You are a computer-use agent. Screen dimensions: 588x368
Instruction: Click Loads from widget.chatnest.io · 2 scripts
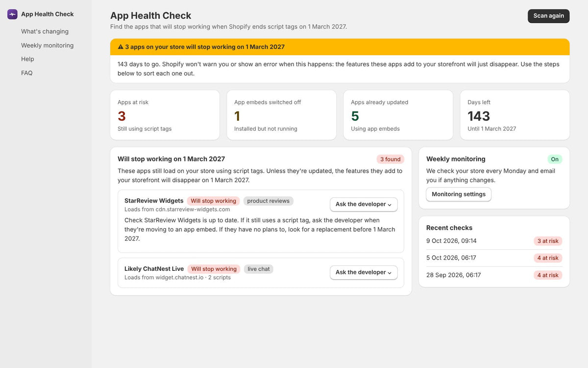coord(177,277)
